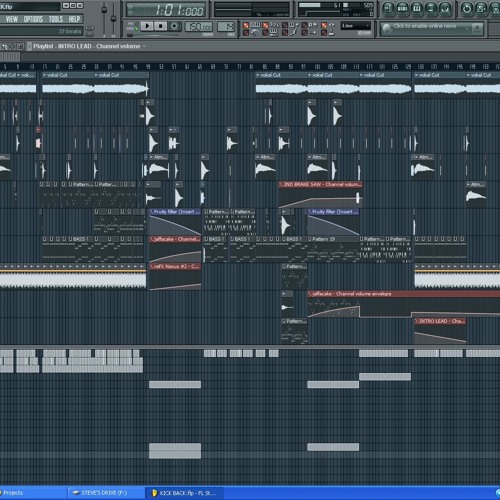Screen dimensions: 500x500
Task: Click the save project toolbar icon
Action: click(481, 8)
